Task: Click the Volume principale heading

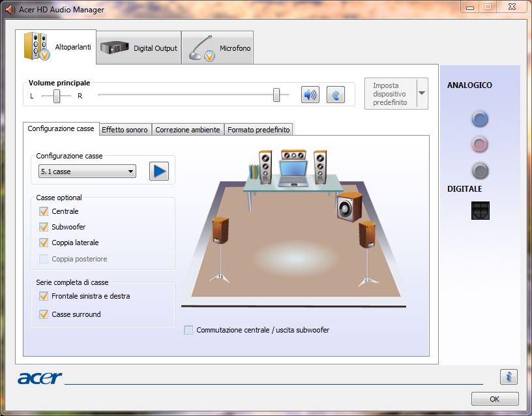Action: click(x=59, y=83)
